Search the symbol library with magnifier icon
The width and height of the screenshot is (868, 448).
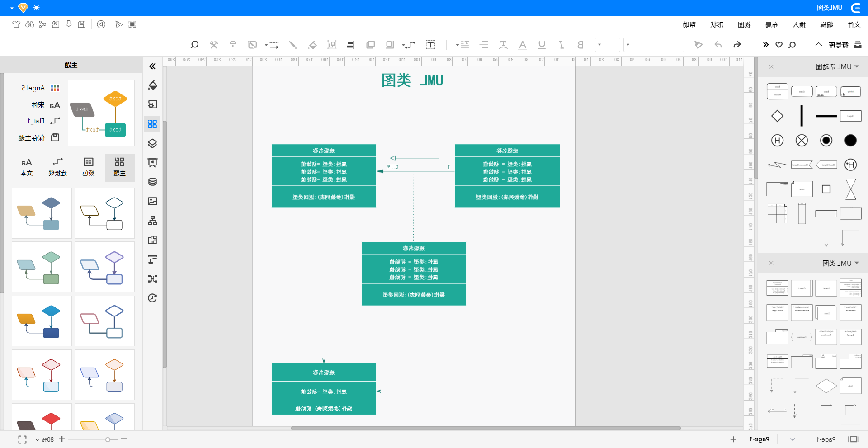click(x=792, y=44)
